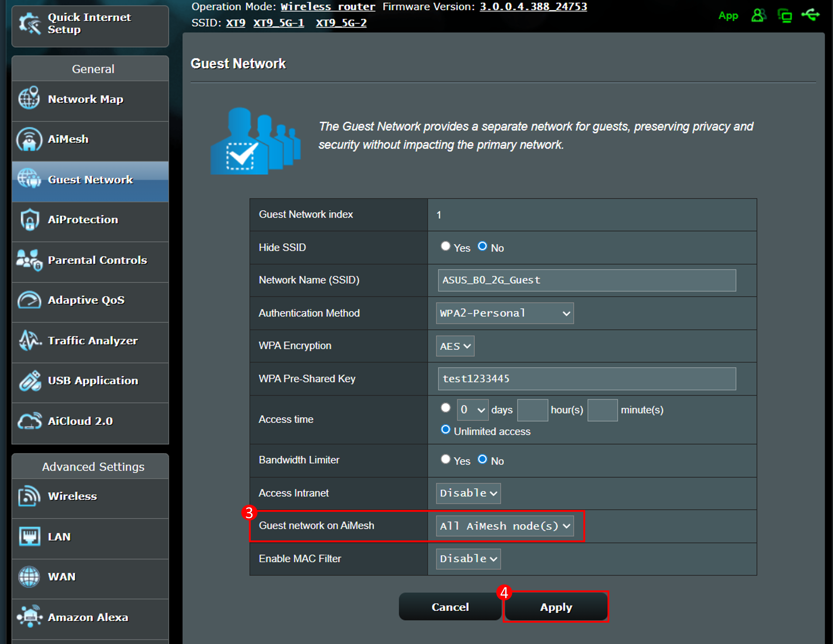Screen dimensions: 833x644
Task: Click the green guest users status icon
Action: click(758, 15)
